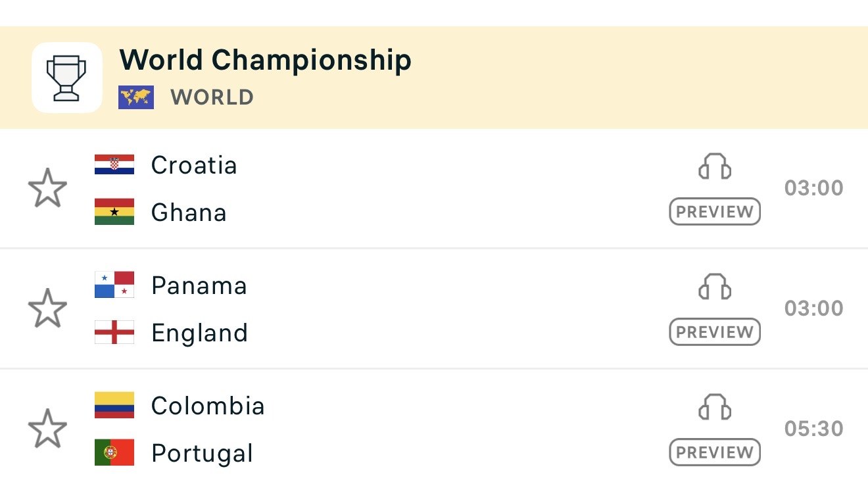Favorite the Croatia vs Ghana match star
Viewport: 868px width, 488px height.
47,188
